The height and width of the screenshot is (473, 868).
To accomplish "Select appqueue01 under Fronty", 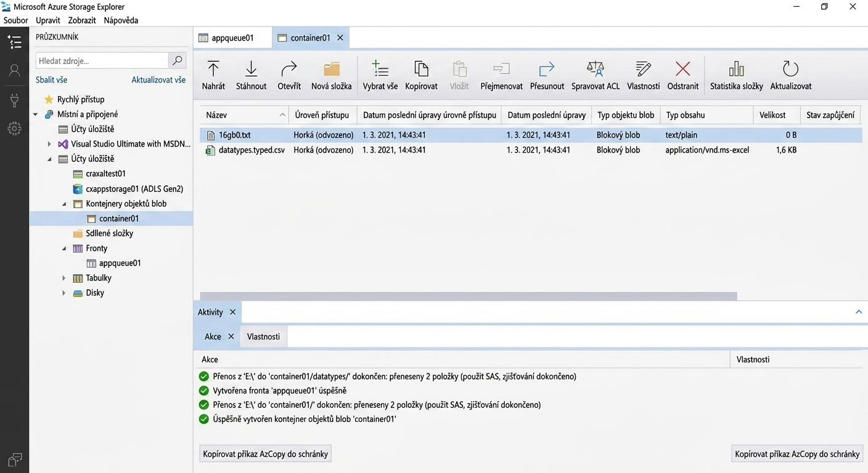I will [120, 263].
